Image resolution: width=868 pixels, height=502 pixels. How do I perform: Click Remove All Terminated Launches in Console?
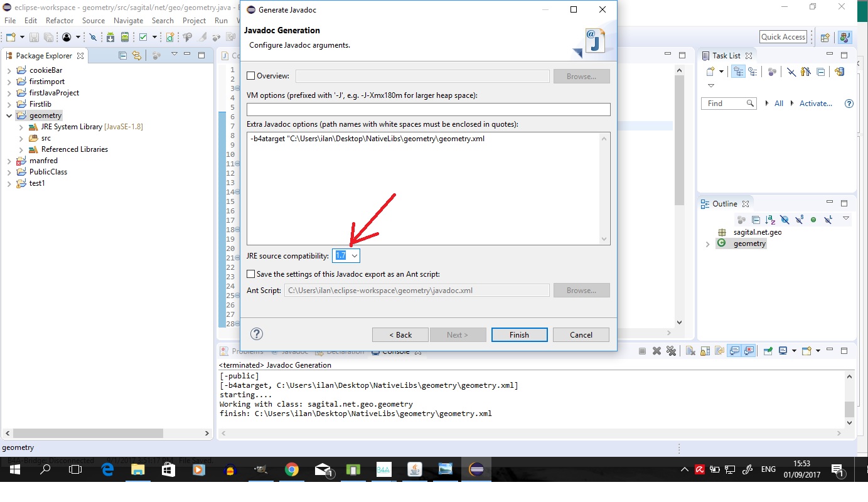671,351
